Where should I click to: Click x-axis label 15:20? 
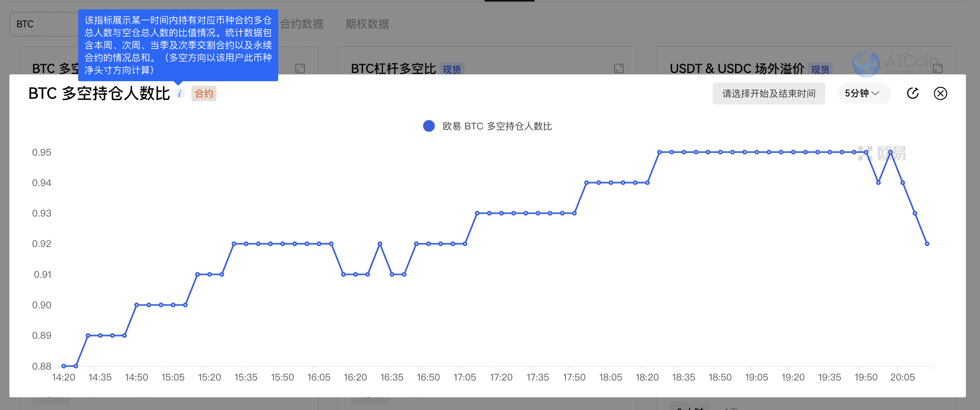[209, 377]
